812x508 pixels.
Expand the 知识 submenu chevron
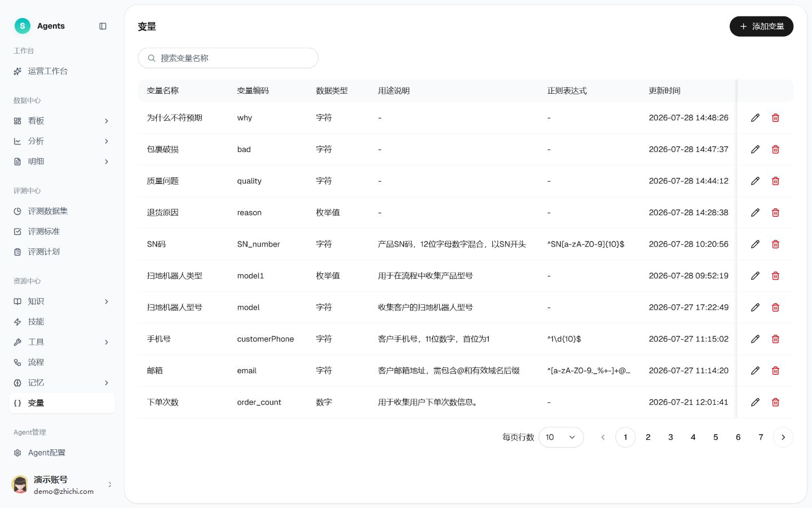pyautogui.click(x=107, y=301)
